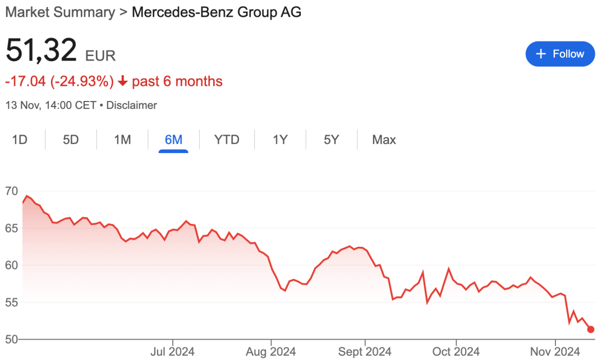Click the Market Summary breadcrumb
606x364 pixels.
tap(60, 12)
